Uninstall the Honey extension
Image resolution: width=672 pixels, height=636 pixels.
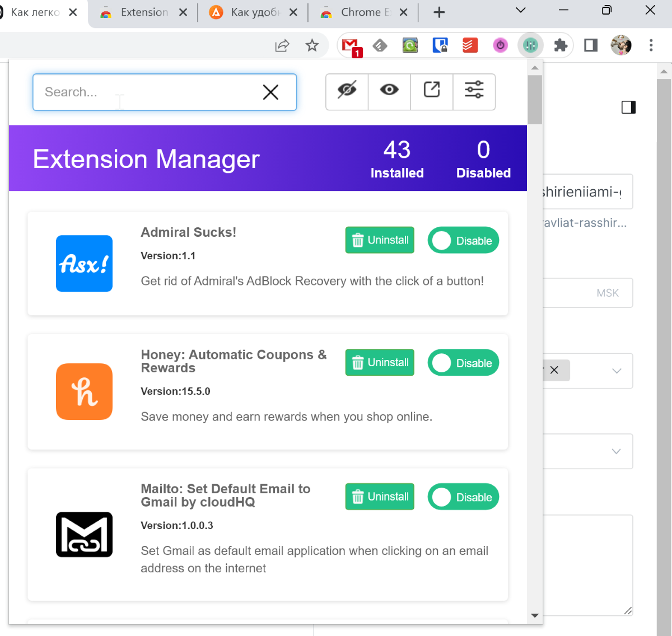pos(380,363)
